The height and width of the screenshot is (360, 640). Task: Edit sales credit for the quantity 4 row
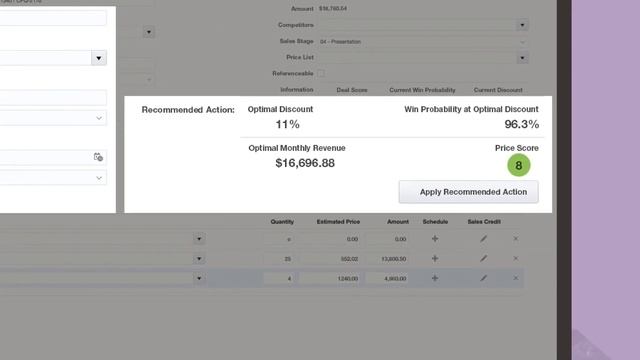coord(484,278)
